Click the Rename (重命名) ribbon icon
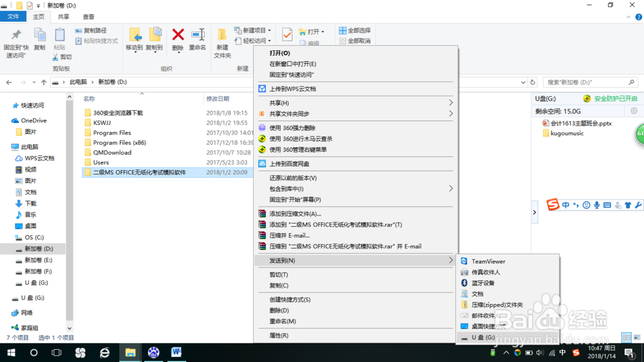The image size is (644, 362). tap(198, 35)
